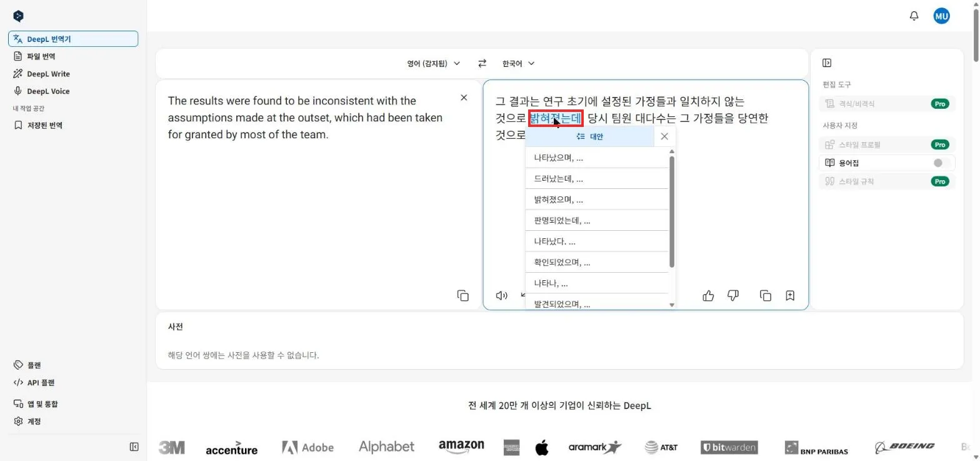
Task: Select 격식/비격식 formality option
Action: pos(887,104)
